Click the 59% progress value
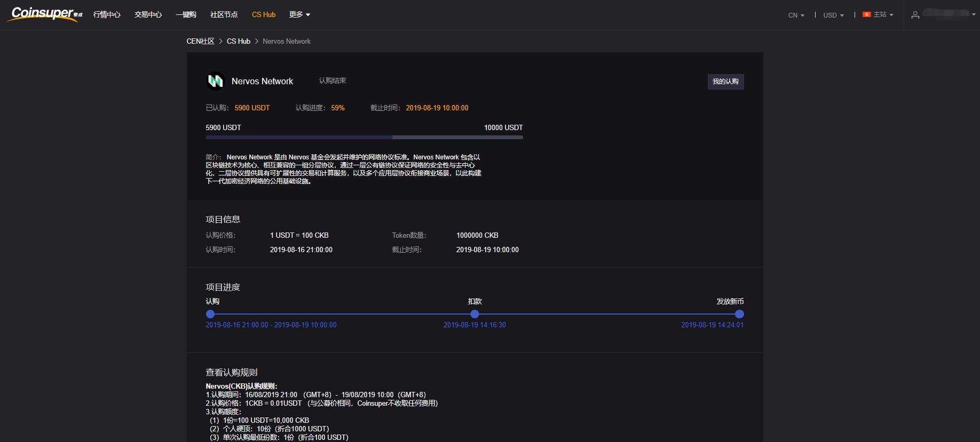The height and width of the screenshot is (442, 980). pyautogui.click(x=338, y=108)
